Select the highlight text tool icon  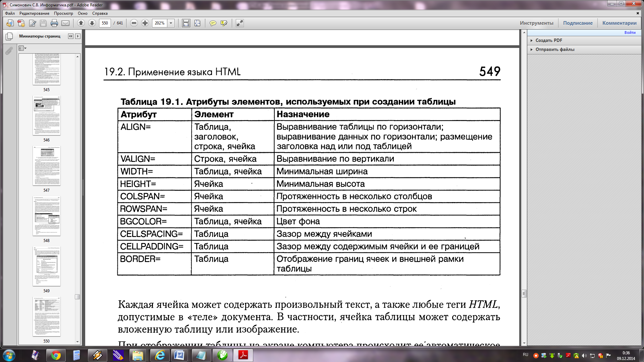coord(224,23)
